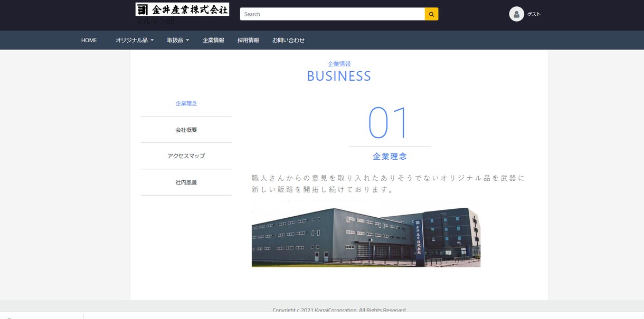Click the company building photo
644x319 pixels.
[x=366, y=234]
